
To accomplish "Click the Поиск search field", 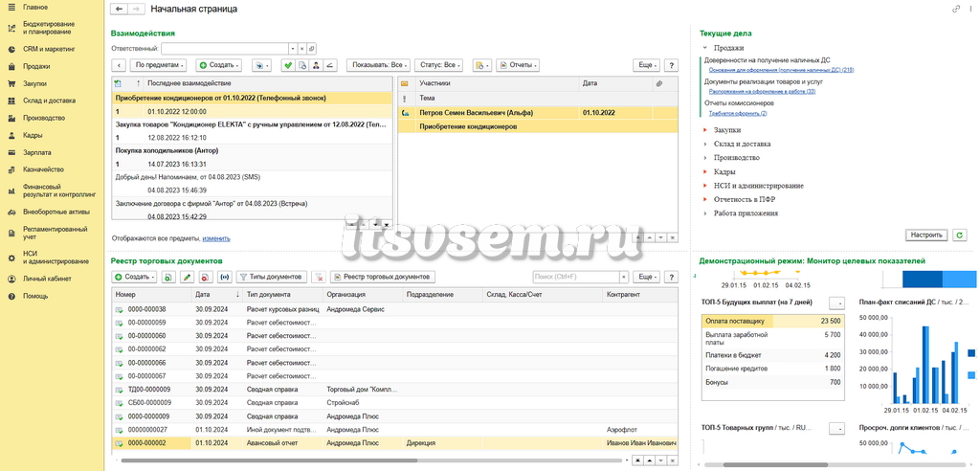I will point(575,277).
